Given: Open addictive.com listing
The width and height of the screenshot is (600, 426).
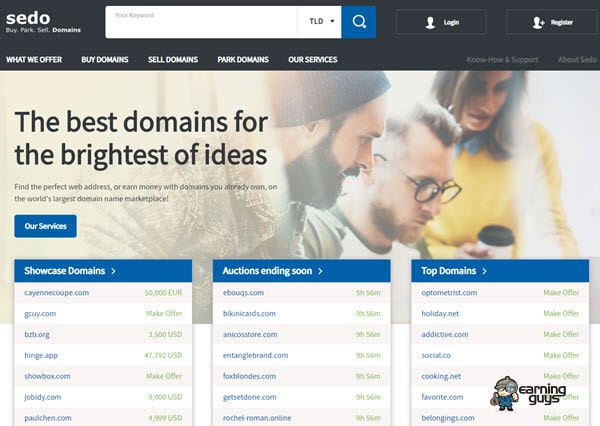Looking at the screenshot, I should [x=445, y=335].
